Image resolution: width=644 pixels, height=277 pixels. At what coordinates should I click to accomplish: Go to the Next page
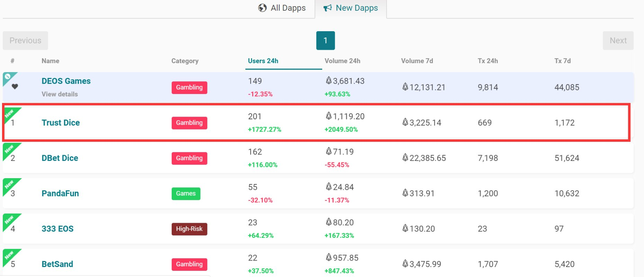click(618, 41)
